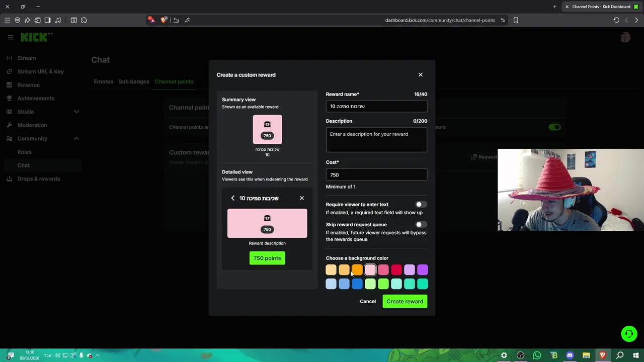Image resolution: width=644 pixels, height=362 pixels.
Task: Enable Skip reward request queue
Action: [x=421, y=225]
